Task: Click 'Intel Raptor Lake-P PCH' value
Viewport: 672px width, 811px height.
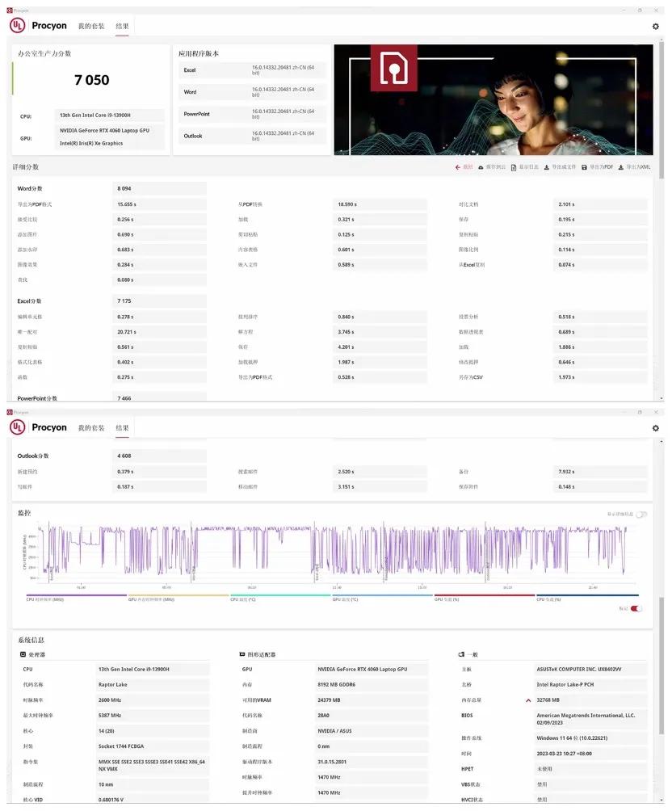Action: point(565,685)
